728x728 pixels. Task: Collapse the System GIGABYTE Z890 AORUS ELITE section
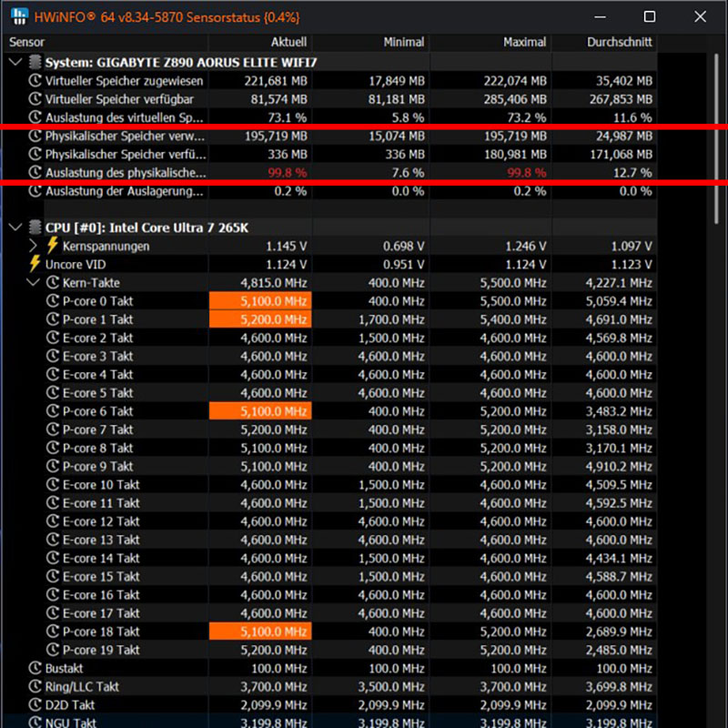[x=15, y=62]
